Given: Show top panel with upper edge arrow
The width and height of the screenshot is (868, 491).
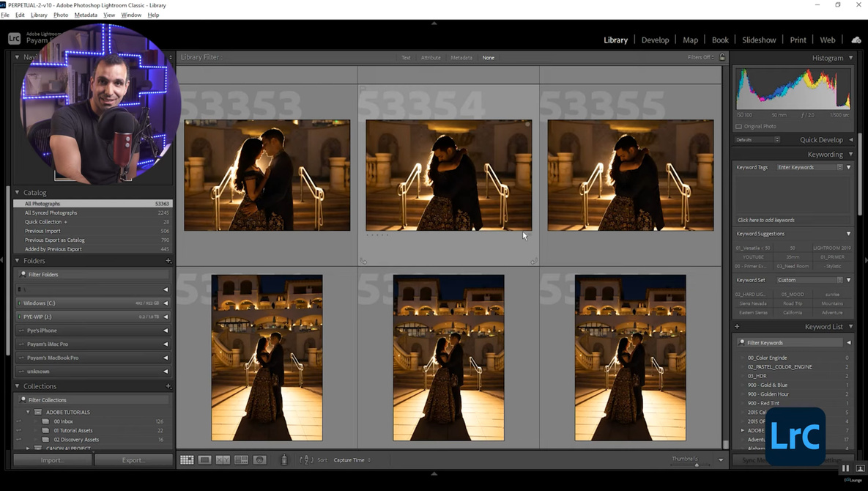Looking at the screenshot, I should coord(434,23).
